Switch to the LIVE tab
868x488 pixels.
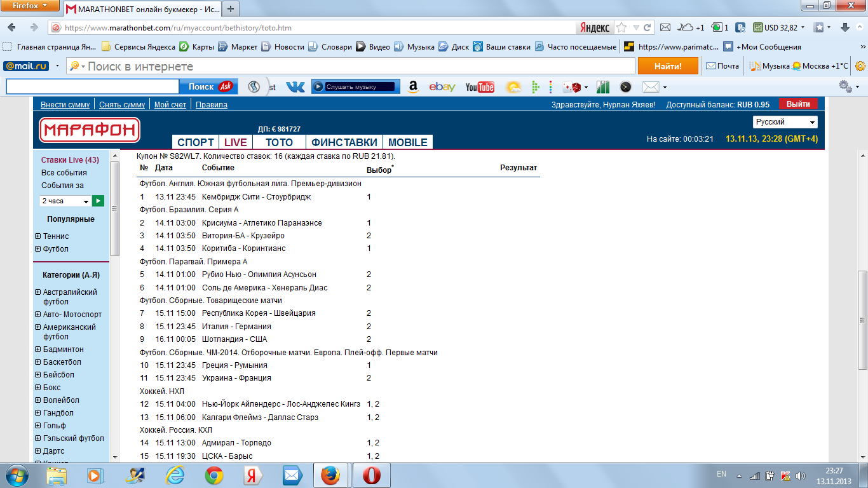236,142
